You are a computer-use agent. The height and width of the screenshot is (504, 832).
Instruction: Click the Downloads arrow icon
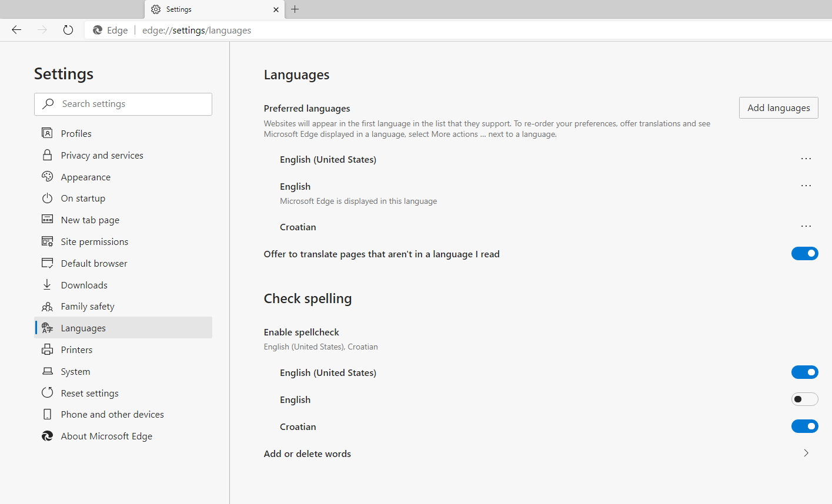47,284
